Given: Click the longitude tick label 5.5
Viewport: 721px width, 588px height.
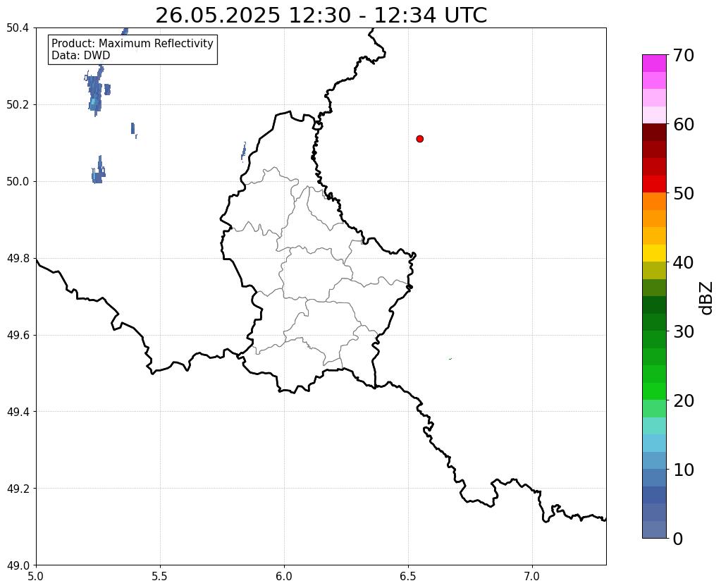Looking at the screenshot, I should tap(160, 576).
